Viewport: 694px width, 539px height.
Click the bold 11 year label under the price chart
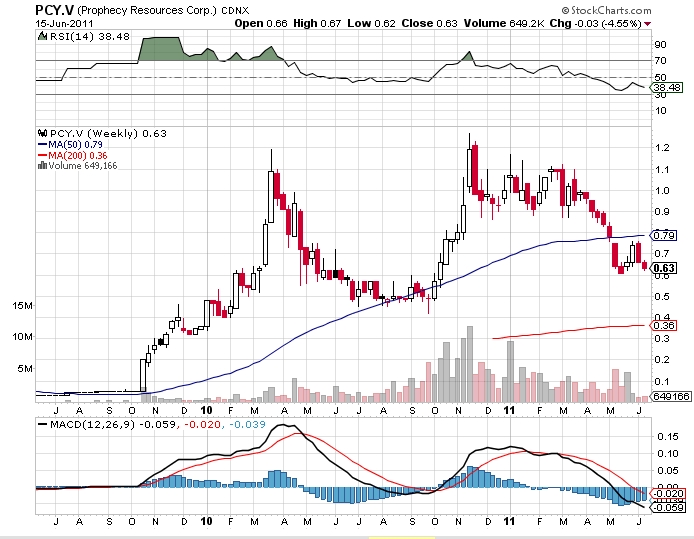click(x=509, y=410)
